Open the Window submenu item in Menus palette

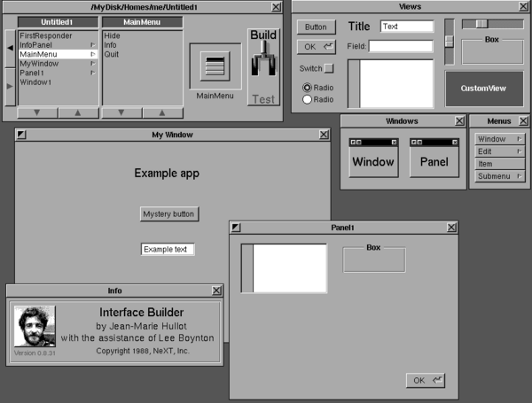[x=500, y=139]
